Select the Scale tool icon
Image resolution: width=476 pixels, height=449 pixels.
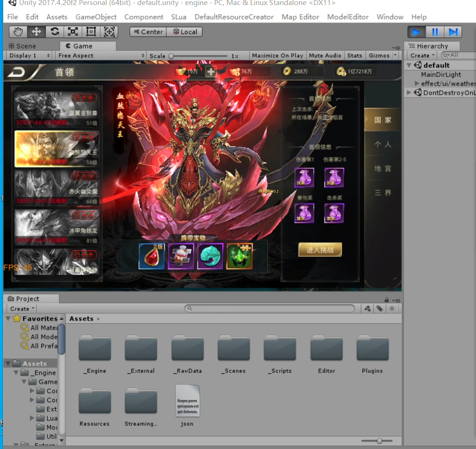click(73, 32)
